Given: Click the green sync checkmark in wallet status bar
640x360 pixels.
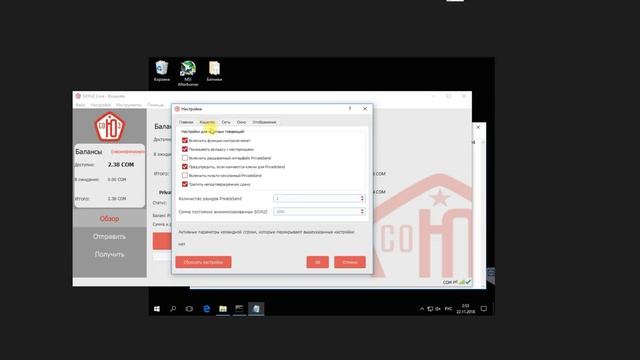Looking at the screenshot, I should click(x=468, y=282).
